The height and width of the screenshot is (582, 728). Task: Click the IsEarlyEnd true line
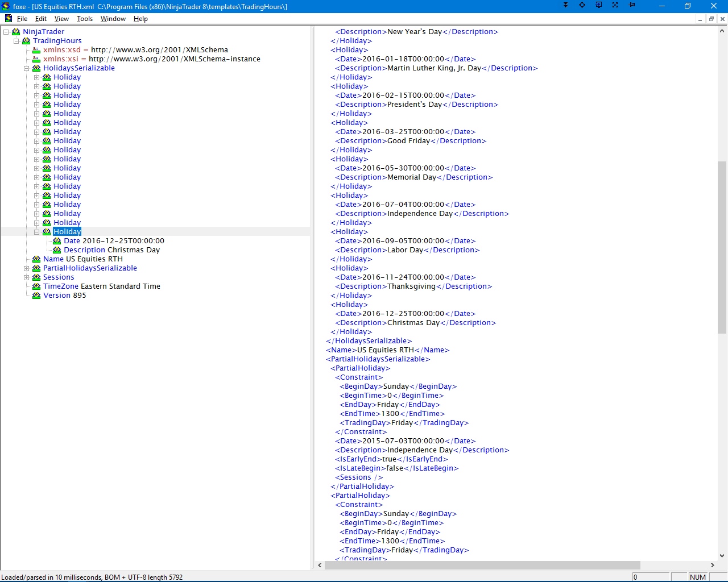point(392,459)
